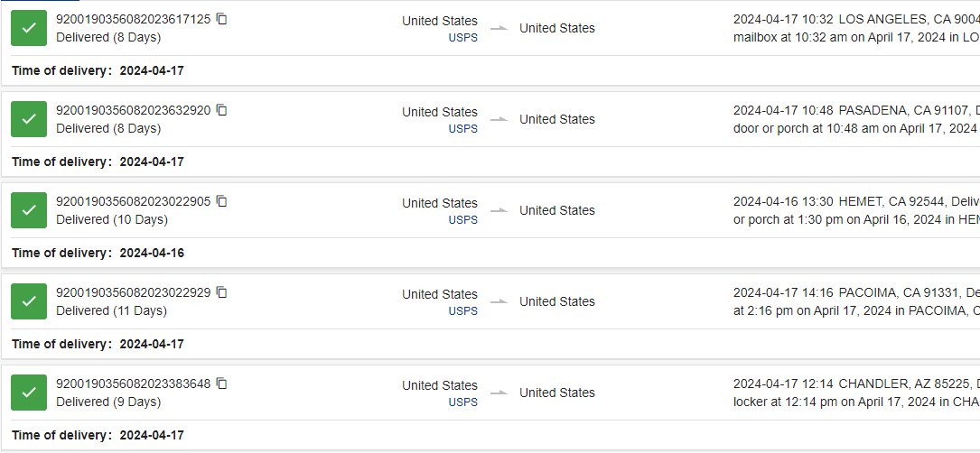Image resolution: width=980 pixels, height=453 pixels.
Task: Copy tracking number ending in 632920
Action: [222, 111]
